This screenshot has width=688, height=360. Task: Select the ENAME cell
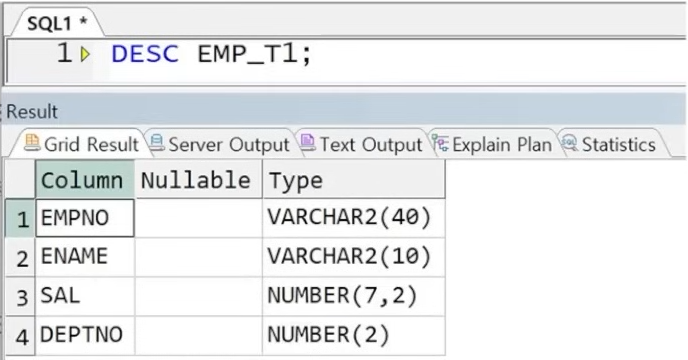point(85,257)
